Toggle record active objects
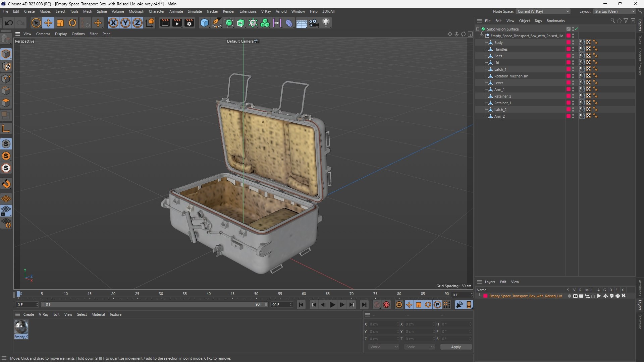This screenshot has width=644, height=362. pos(377,305)
